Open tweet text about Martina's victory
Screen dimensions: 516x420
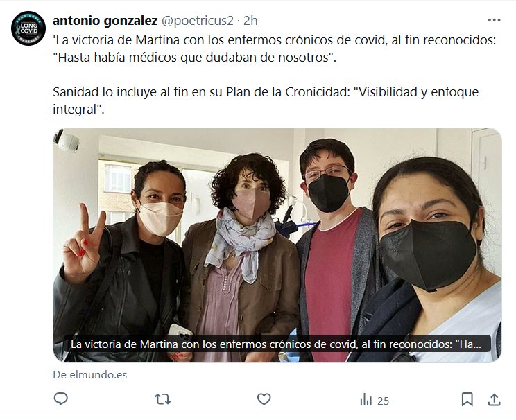[274, 49]
